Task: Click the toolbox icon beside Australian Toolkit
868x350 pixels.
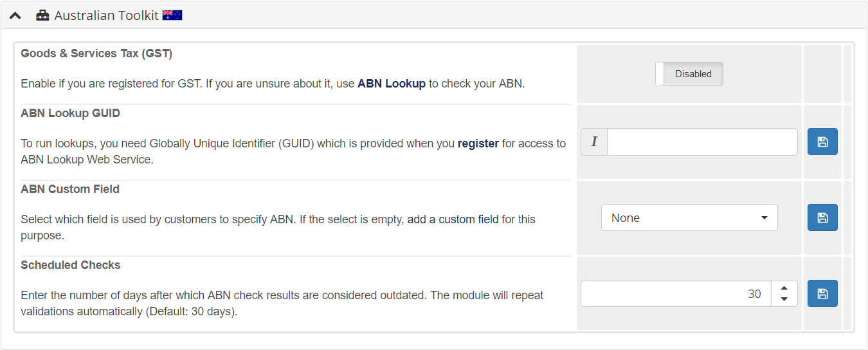Action: (x=42, y=15)
